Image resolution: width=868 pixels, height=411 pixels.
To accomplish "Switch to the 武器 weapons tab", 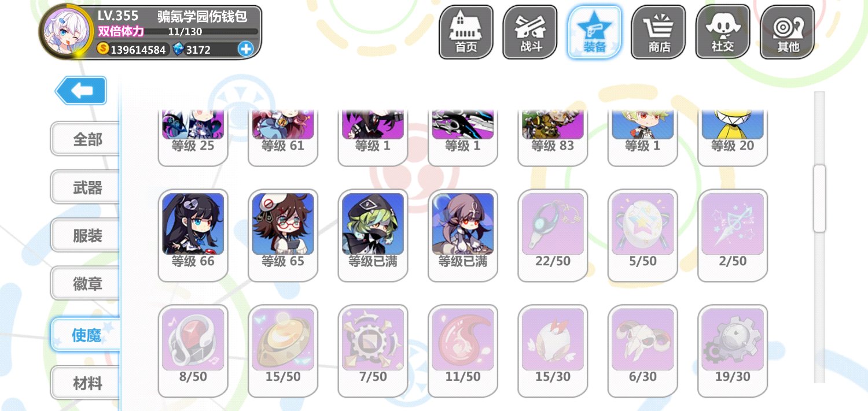I will 87,187.
